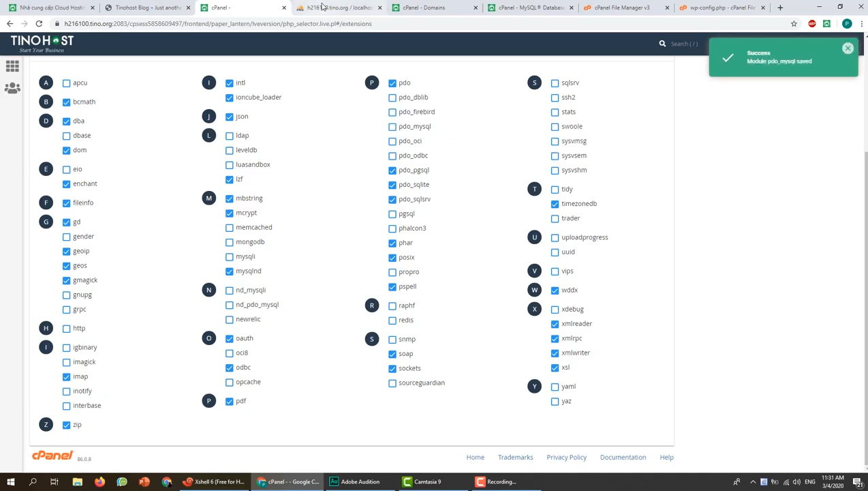Uncheck the bcmath extension
Screen dimensions: 868x491
(66, 102)
